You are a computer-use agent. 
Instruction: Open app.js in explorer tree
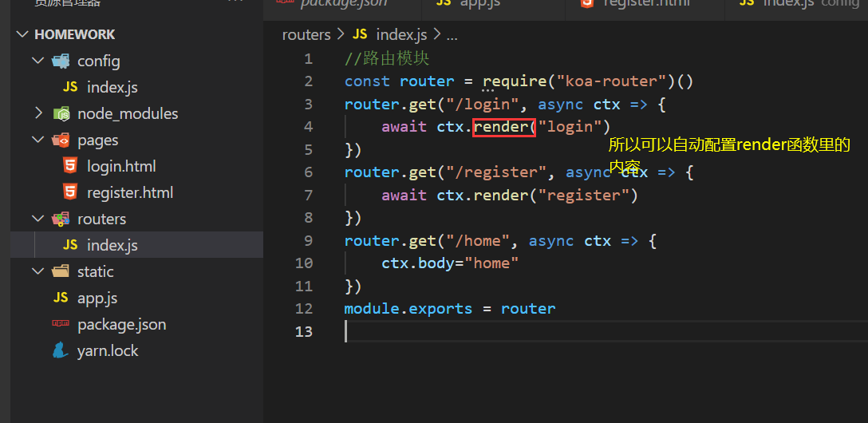(x=97, y=298)
